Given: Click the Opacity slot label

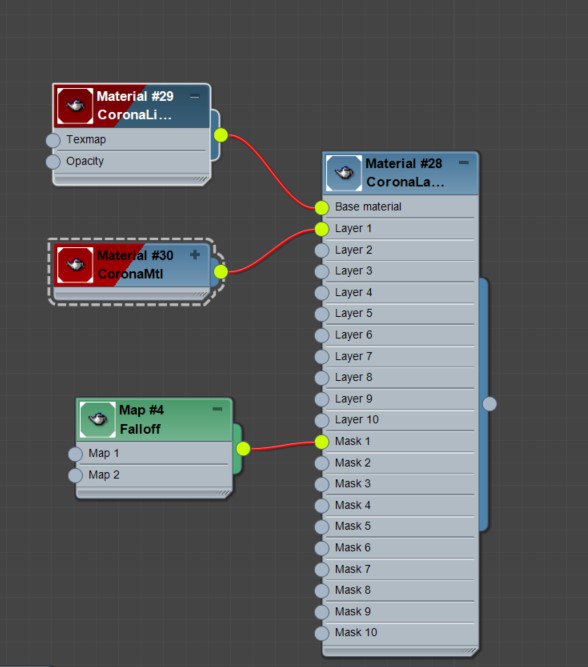Looking at the screenshot, I should pyautogui.click(x=85, y=161).
